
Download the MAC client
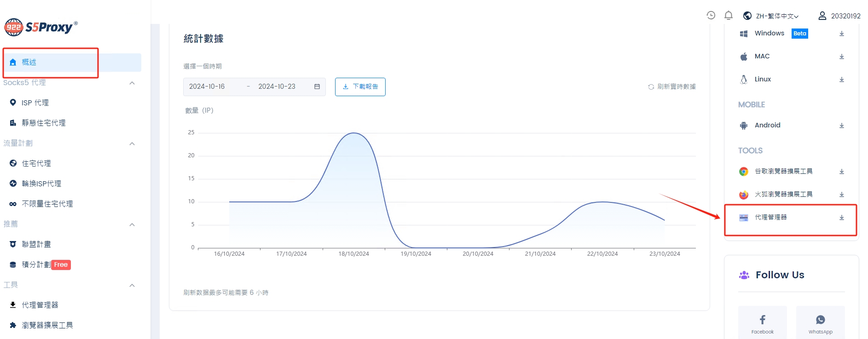(x=841, y=57)
